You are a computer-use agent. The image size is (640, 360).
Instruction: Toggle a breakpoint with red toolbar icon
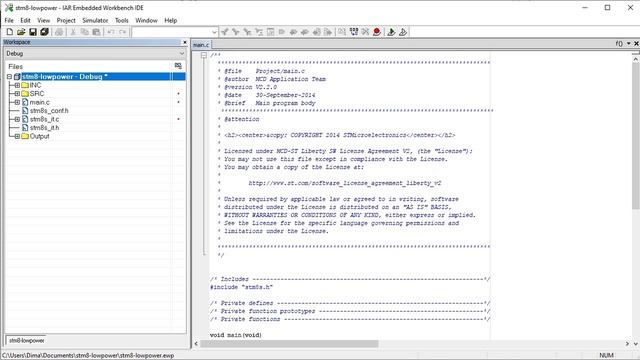377,32
